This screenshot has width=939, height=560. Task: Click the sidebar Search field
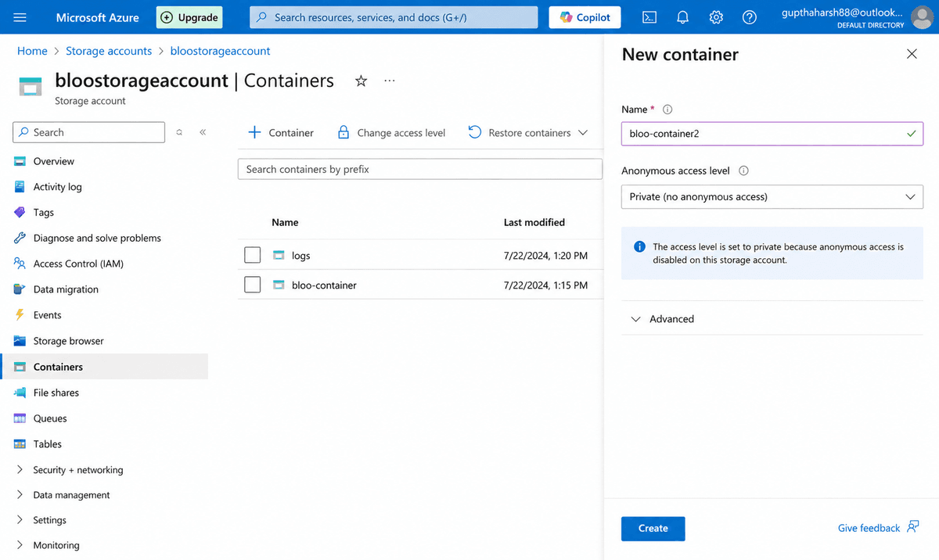[x=89, y=132]
